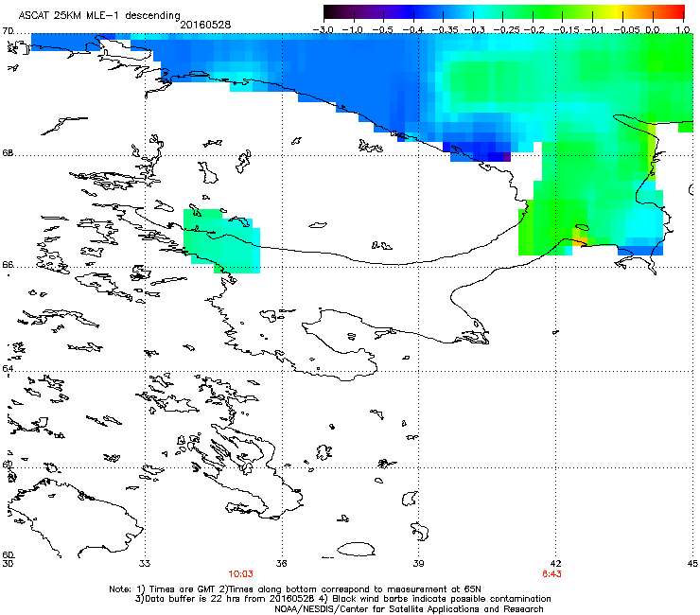Select the colorbar label '-0.15'
The image size is (700, 615).
(x=566, y=30)
